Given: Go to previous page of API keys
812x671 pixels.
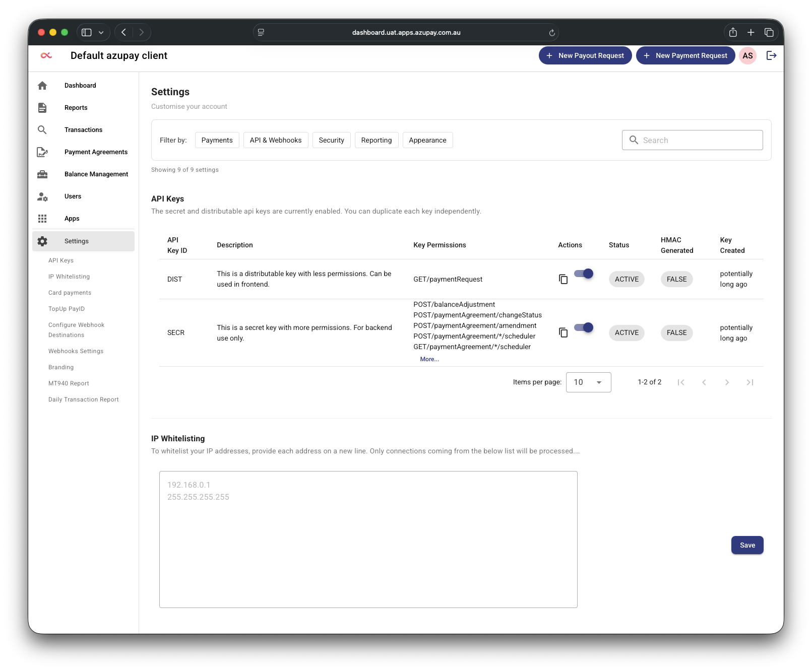Looking at the screenshot, I should 704,382.
